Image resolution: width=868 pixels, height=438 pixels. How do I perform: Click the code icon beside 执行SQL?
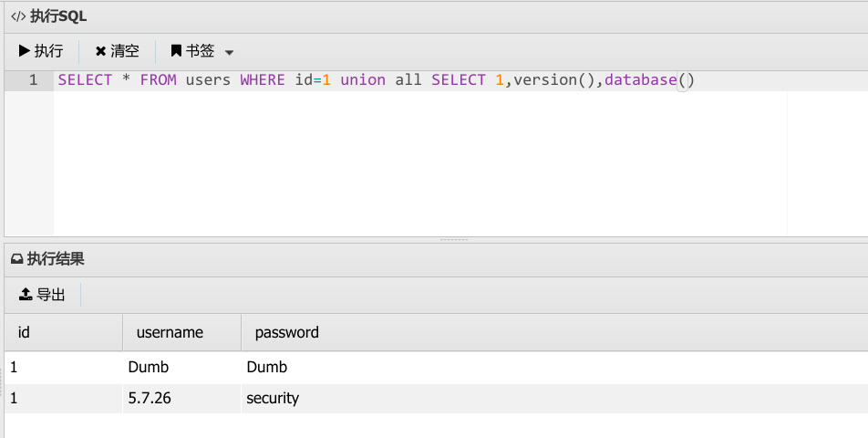tap(18, 16)
